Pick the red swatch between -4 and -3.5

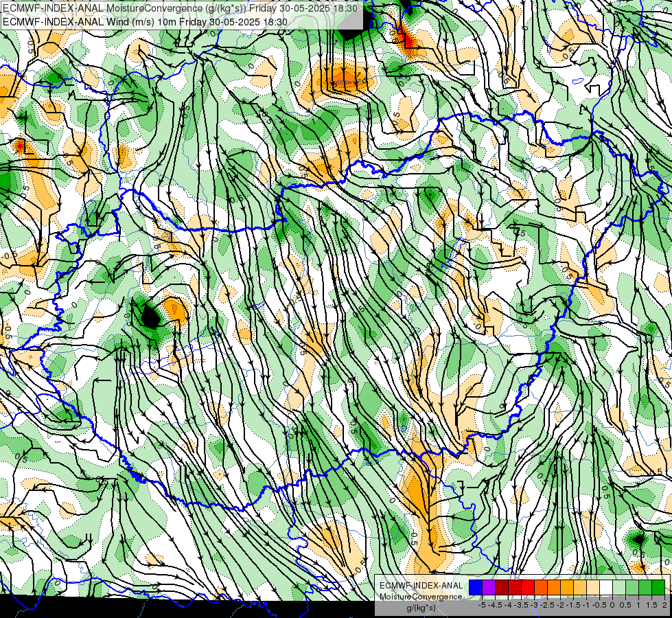pos(515,588)
